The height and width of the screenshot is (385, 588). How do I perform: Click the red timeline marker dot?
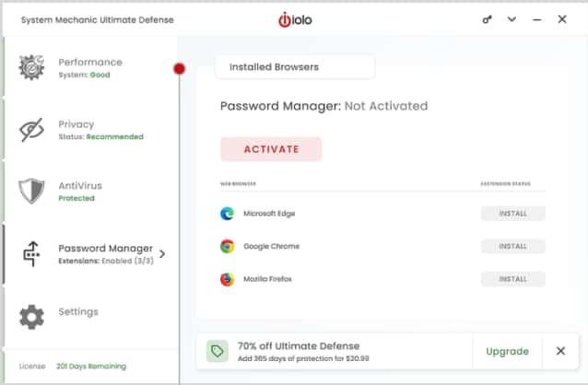tap(179, 68)
